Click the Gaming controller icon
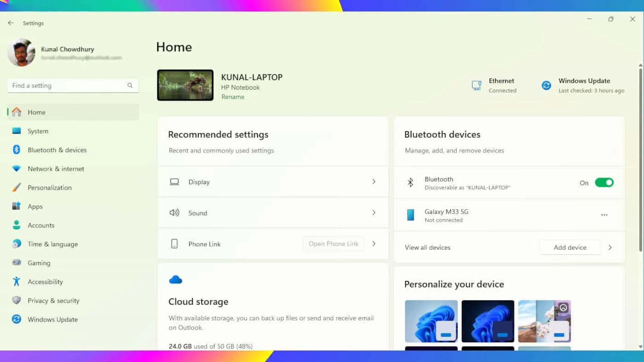Screen dimensions: 644x362 [17, 263]
